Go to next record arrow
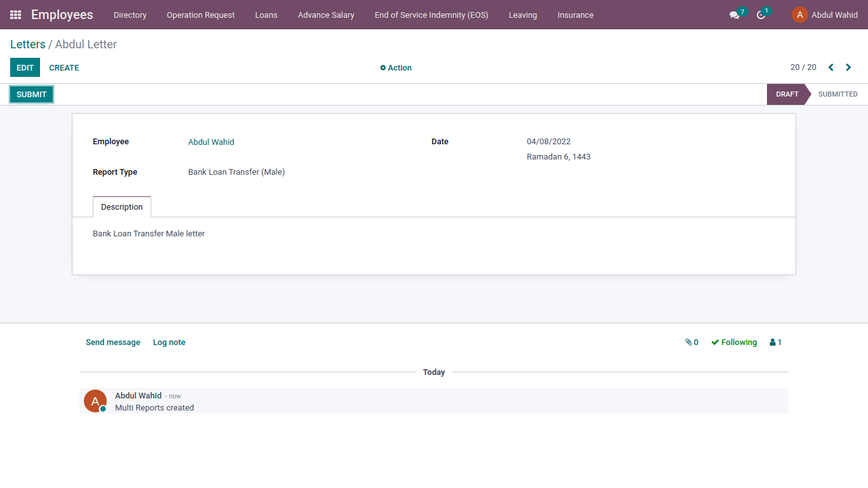868x488 pixels. pos(848,67)
